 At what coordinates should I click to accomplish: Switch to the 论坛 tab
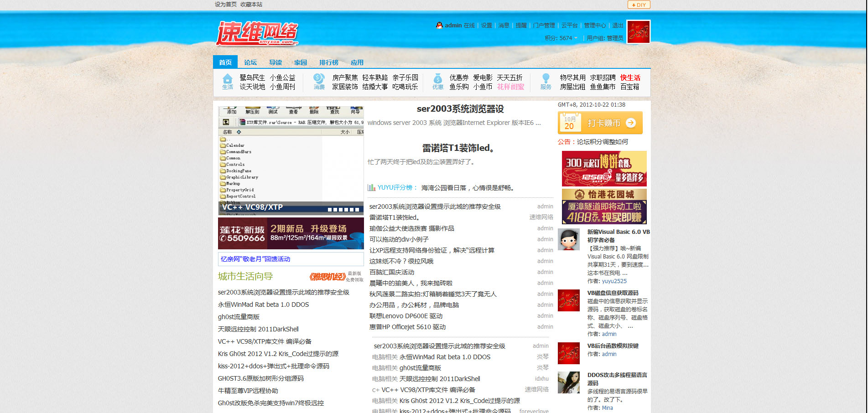point(250,62)
